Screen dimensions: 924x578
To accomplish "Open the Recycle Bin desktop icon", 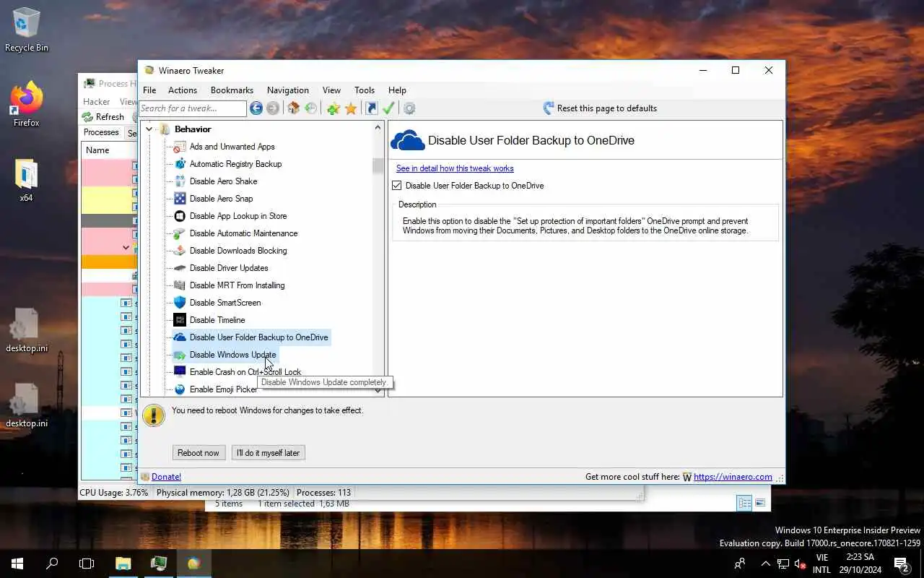I will click(27, 30).
